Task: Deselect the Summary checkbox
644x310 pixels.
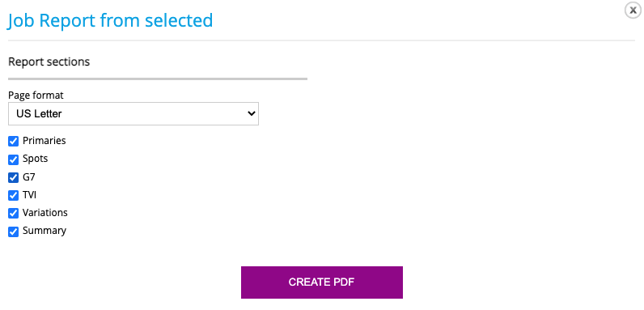Action: [x=13, y=231]
